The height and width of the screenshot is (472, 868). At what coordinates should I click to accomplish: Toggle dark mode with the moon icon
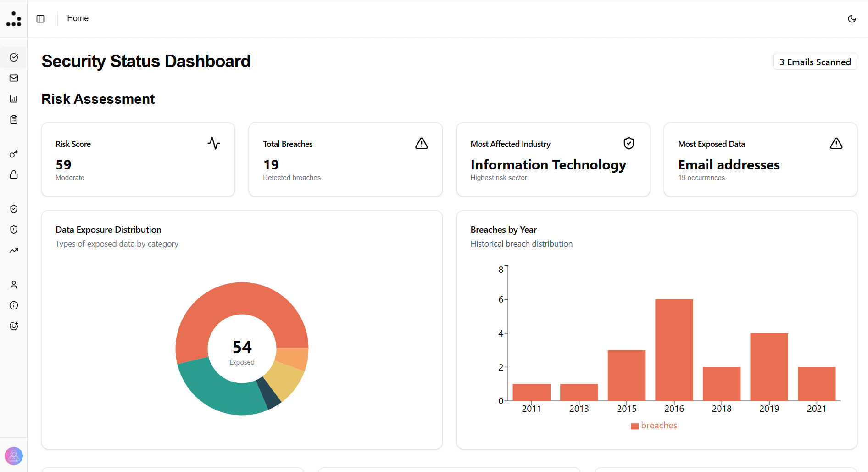click(852, 19)
